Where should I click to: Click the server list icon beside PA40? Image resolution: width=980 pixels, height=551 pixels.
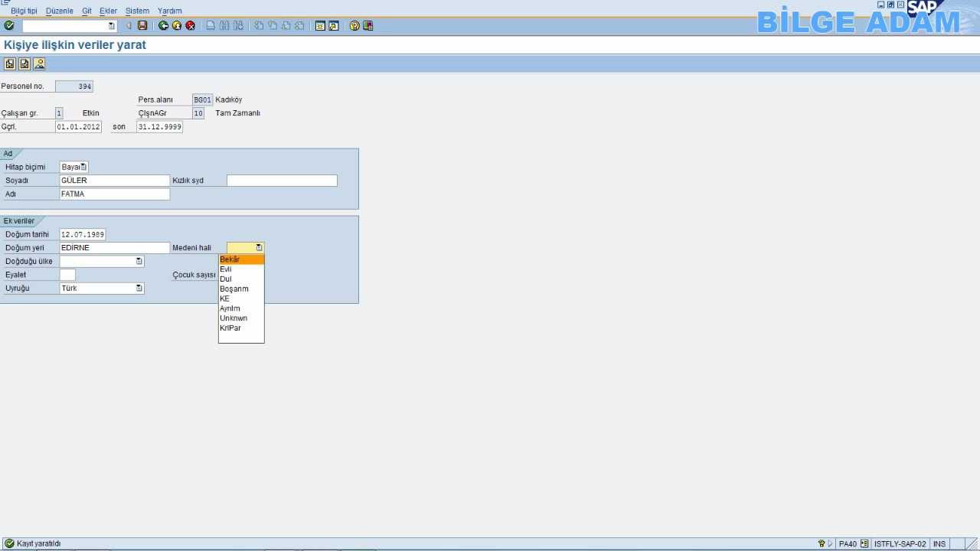(x=864, y=544)
